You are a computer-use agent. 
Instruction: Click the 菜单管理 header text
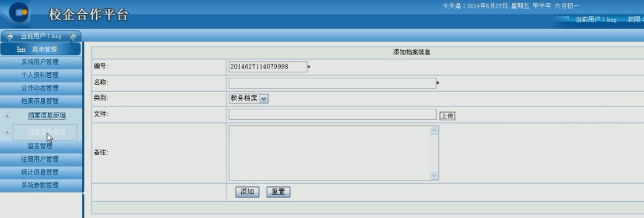[x=44, y=50]
